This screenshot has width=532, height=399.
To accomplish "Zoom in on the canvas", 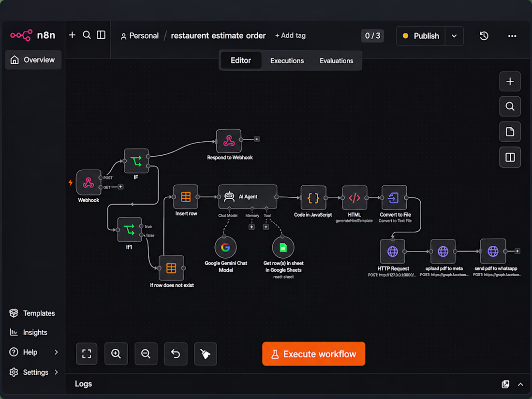I will coord(116,354).
